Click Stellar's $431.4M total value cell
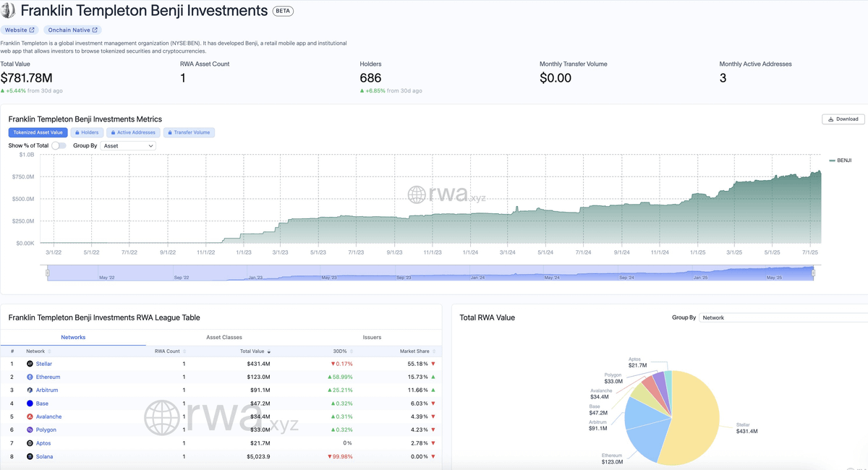The image size is (868, 470). click(x=258, y=364)
